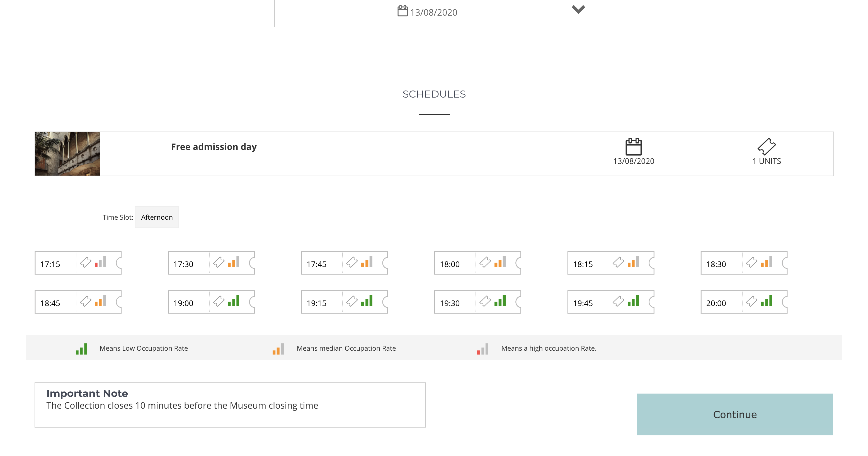868x456 pixels.
Task: Click the green occupation bars in 19:30 slot
Action: point(500,301)
